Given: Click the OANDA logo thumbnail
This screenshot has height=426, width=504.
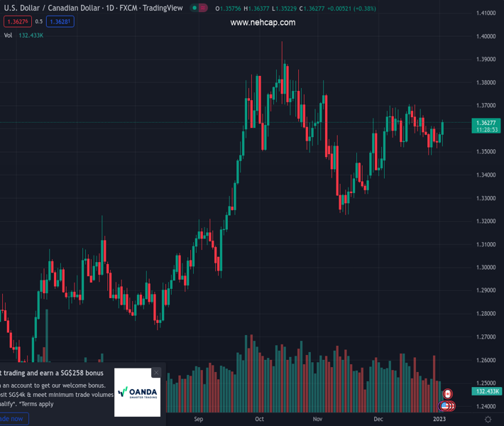Looking at the screenshot, I should tap(138, 392).
